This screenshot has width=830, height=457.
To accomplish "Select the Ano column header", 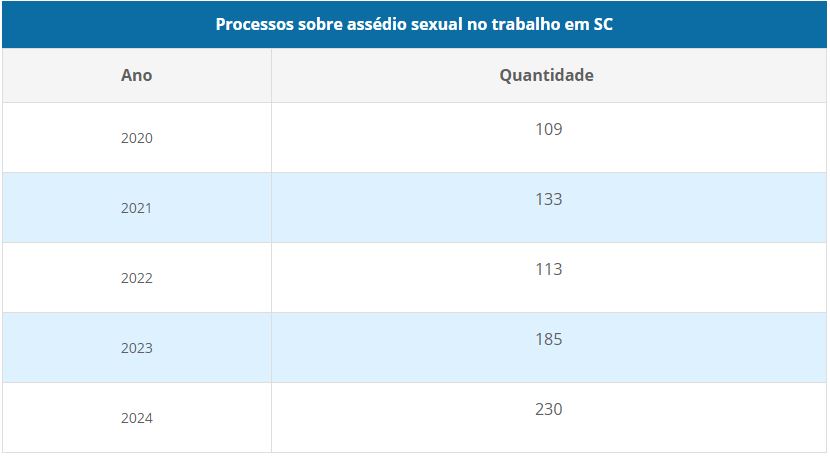I will pyautogui.click(x=137, y=75).
